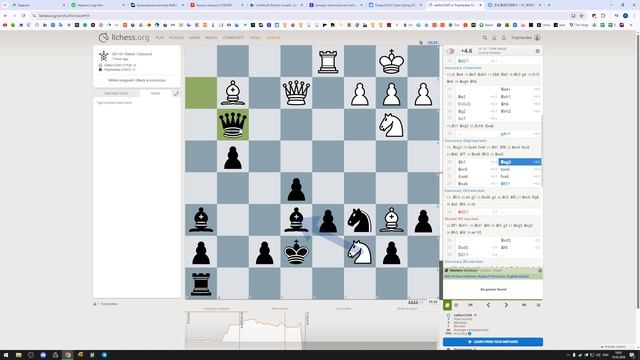Click the computer analysis advantage graph
Image resolution: width=640 pixels, height=360 pixels.
click(x=312, y=331)
